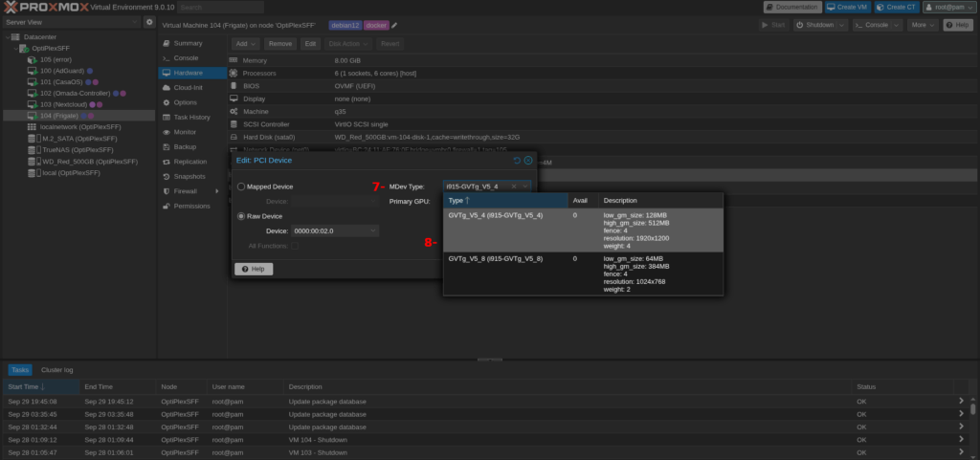Open the raw Device 0000:00:02.0 dropdown

tap(372, 230)
